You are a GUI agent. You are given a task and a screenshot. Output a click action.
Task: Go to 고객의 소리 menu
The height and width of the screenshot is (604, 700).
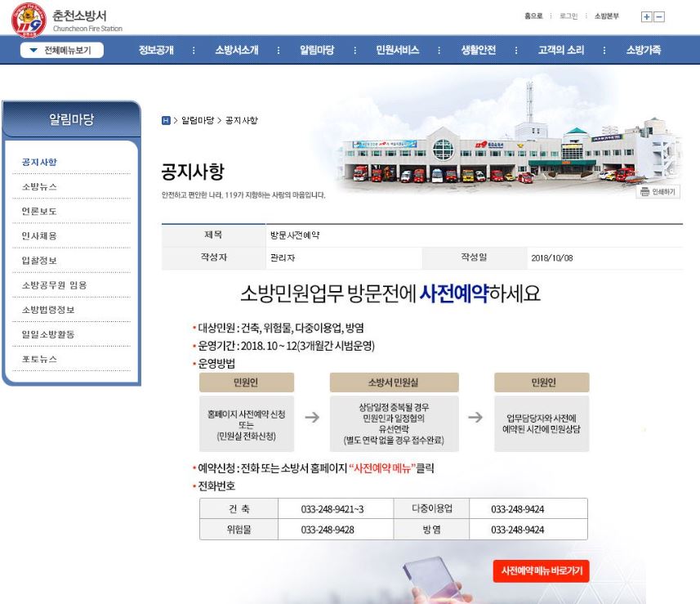point(561,51)
